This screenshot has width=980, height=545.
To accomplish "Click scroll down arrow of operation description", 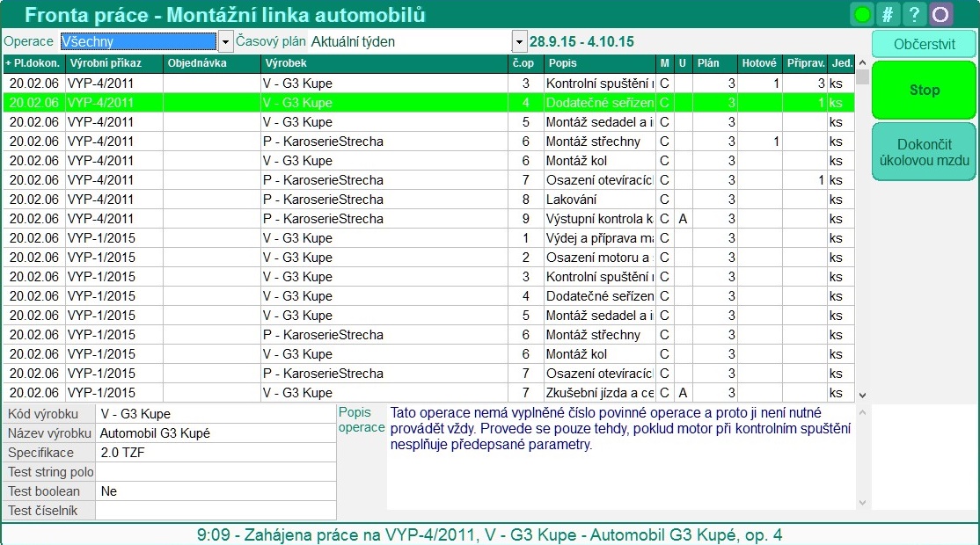I will (x=862, y=503).
